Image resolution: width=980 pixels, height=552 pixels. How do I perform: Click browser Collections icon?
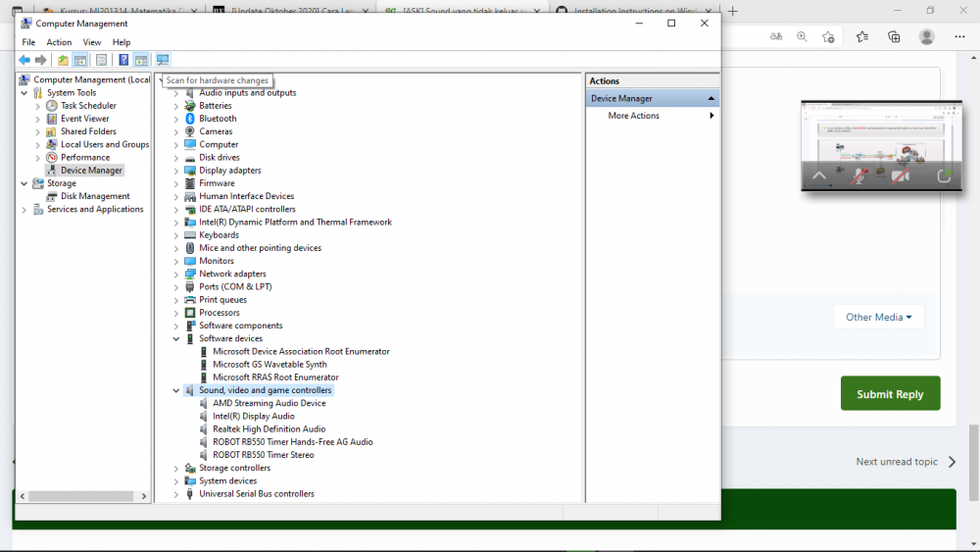point(894,37)
